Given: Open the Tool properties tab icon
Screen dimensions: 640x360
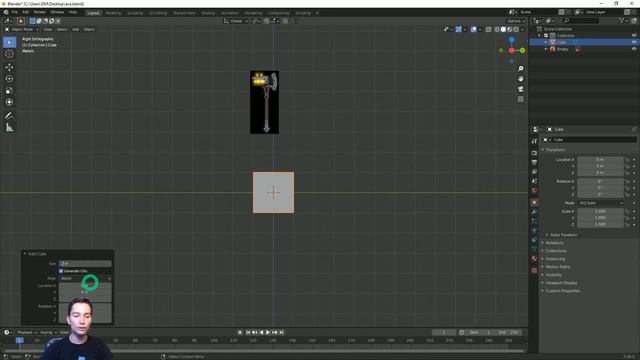Looking at the screenshot, I should (x=534, y=141).
